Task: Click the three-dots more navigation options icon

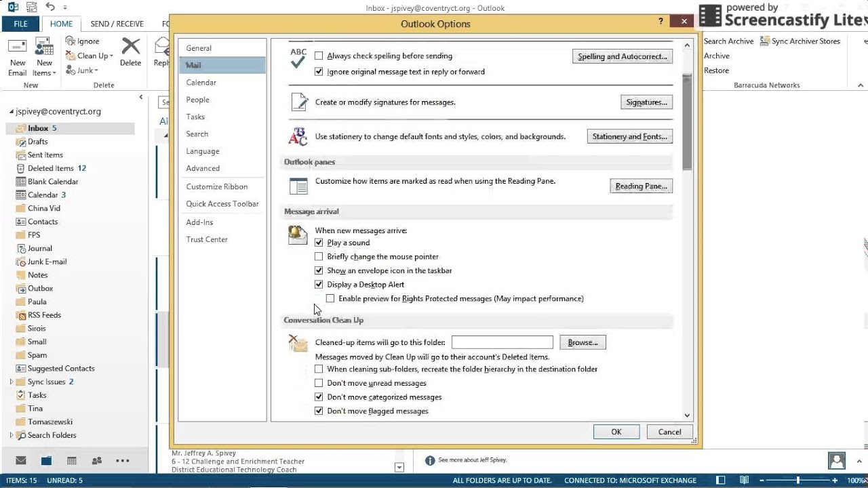Action: 122,461
